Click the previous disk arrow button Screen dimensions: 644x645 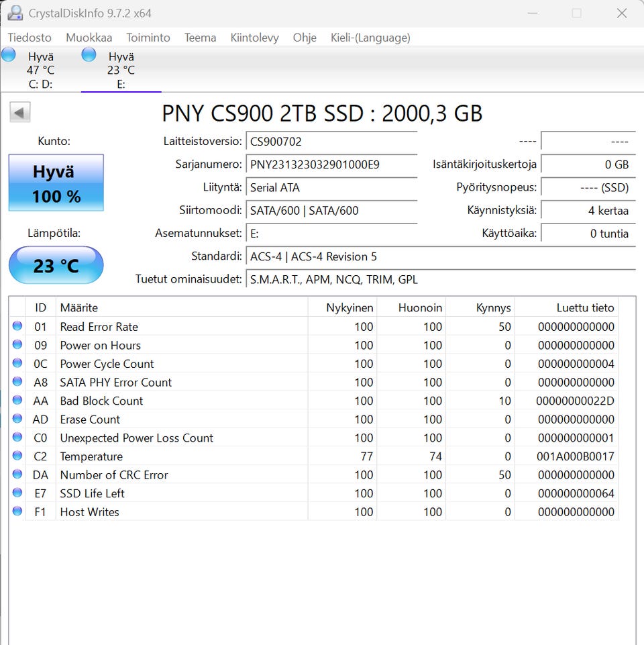(20, 113)
